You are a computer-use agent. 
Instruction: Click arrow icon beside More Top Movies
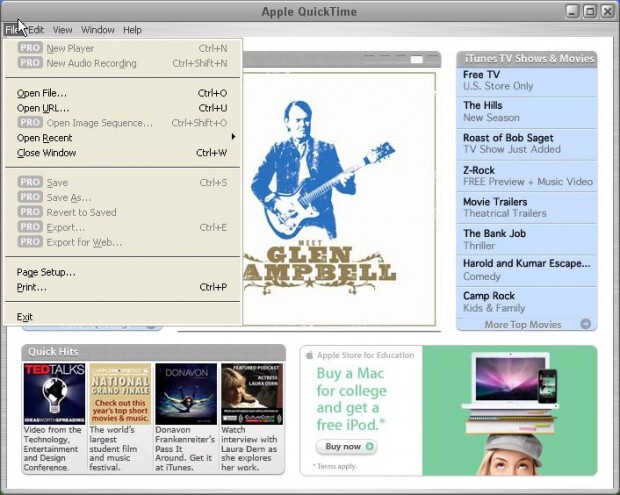[x=586, y=324]
